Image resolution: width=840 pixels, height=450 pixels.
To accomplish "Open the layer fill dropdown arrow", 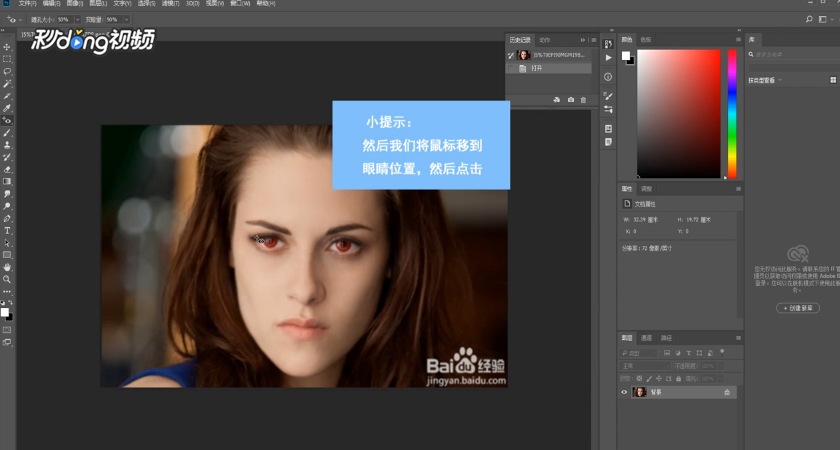I will [x=721, y=378].
